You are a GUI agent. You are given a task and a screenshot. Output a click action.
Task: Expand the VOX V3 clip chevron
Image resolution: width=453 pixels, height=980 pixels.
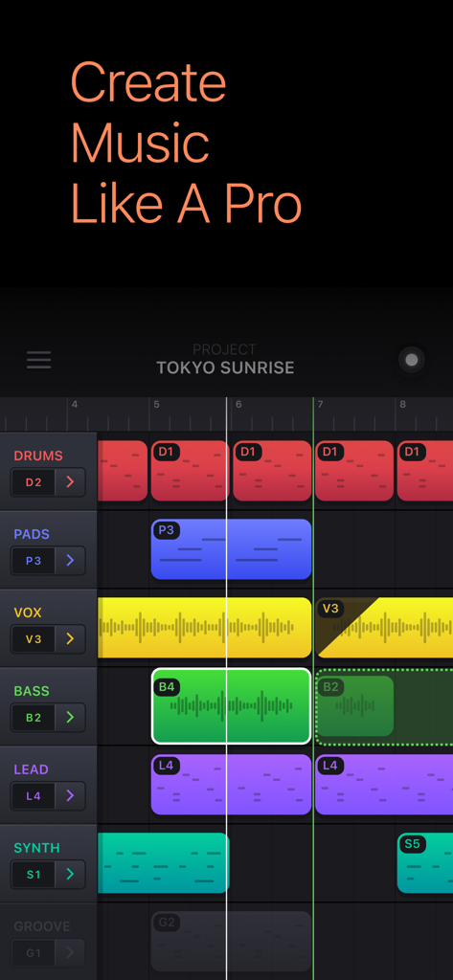[x=70, y=638]
